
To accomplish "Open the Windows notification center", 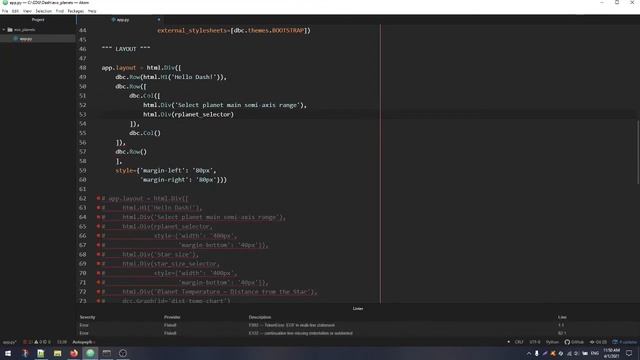I will 629,353.
